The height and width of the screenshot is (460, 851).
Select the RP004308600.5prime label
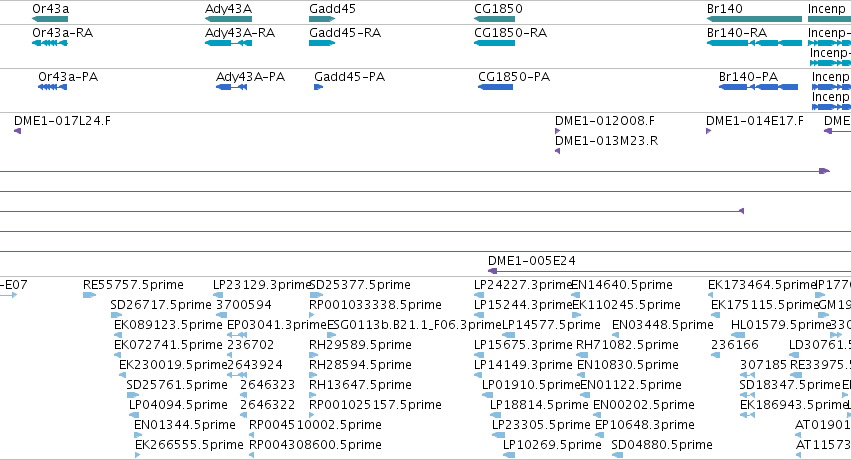315,444
